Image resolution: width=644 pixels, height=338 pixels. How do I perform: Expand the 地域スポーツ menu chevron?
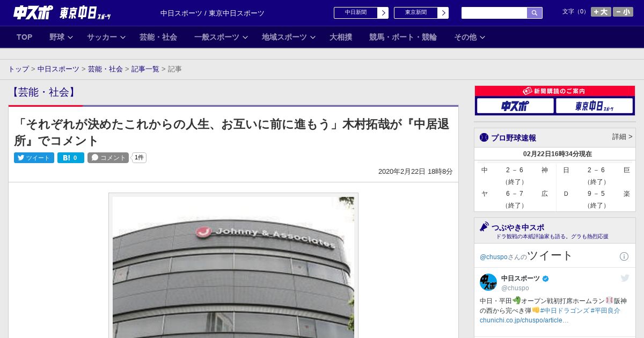[313, 38]
